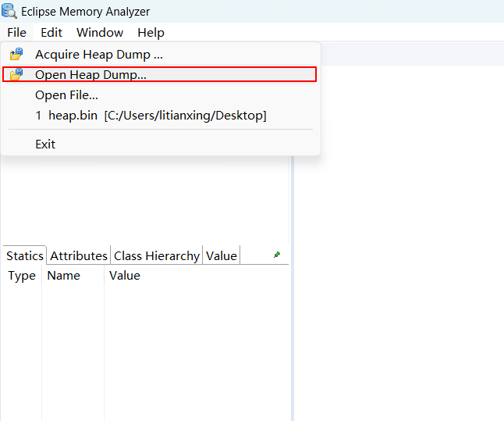Viewport: 504px width, 421px height.
Task: Open the Edit menu
Action: 51,33
